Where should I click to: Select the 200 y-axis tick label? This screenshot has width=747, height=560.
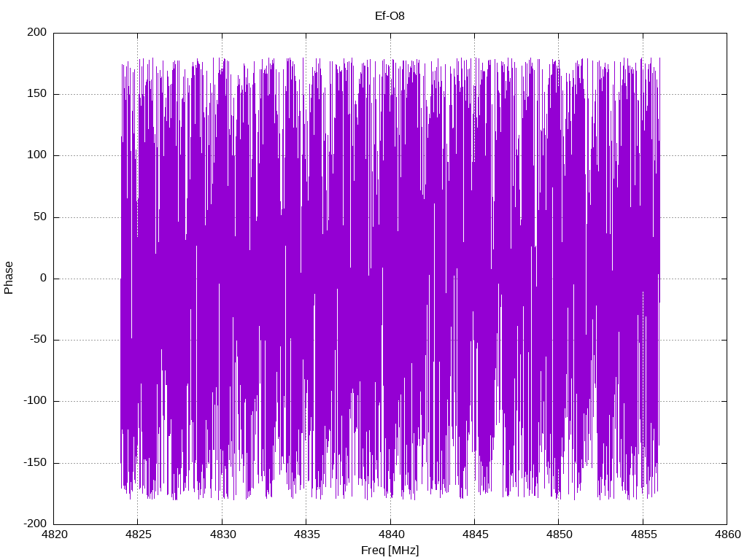37,32
